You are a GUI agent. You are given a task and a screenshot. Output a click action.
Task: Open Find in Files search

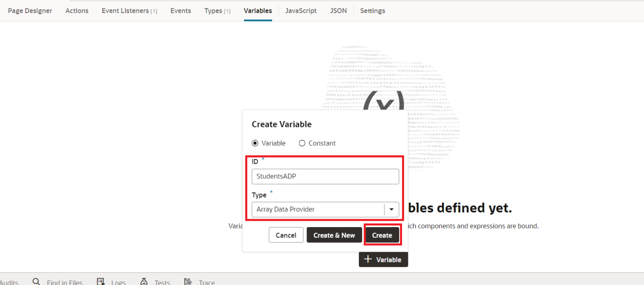tap(65, 282)
